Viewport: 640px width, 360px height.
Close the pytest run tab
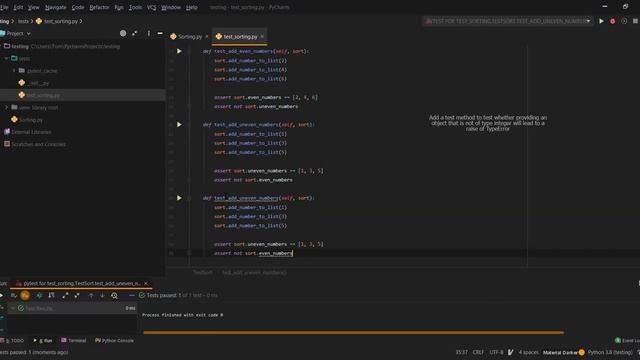click(146, 283)
